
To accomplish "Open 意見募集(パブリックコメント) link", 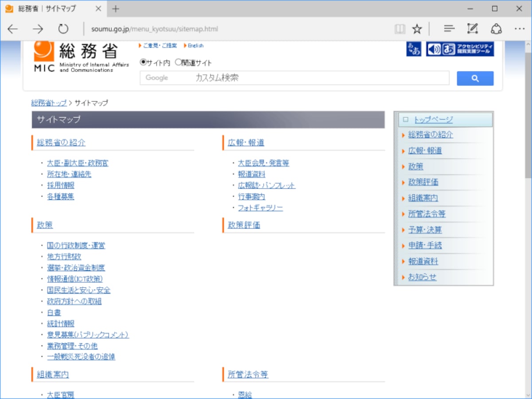I will tap(88, 335).
